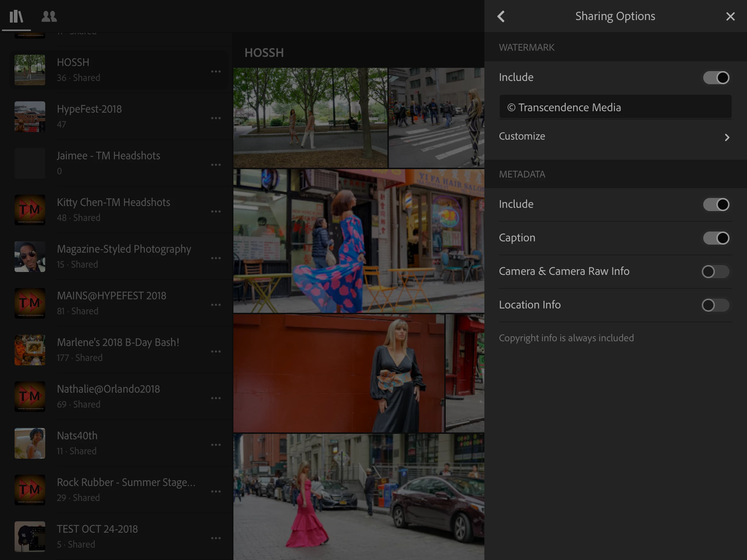Open the HOSSH album options menu
The width and height of the screenshot is (747, 560).
point(216,71)
